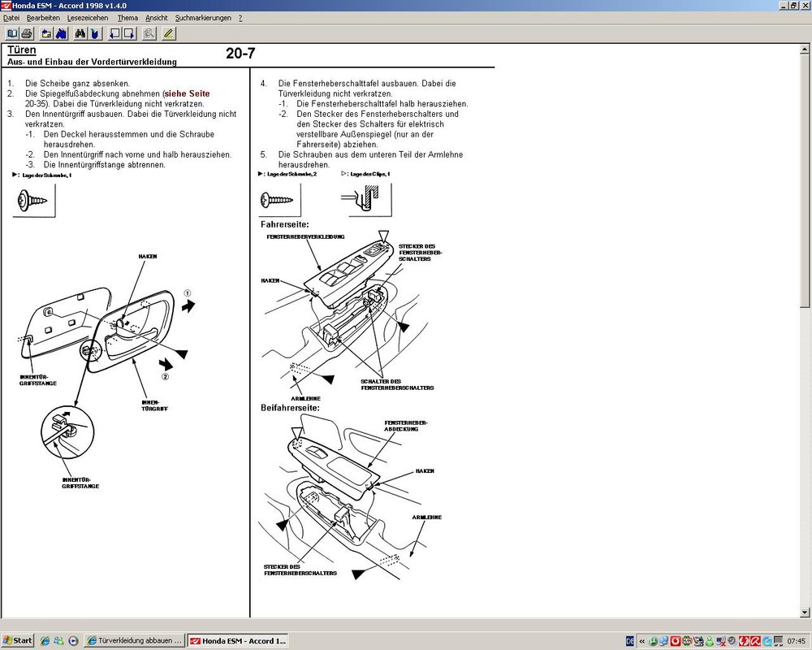Open the Lesezeichen menu
Screen dimensions: 812x650
(88, 18)
